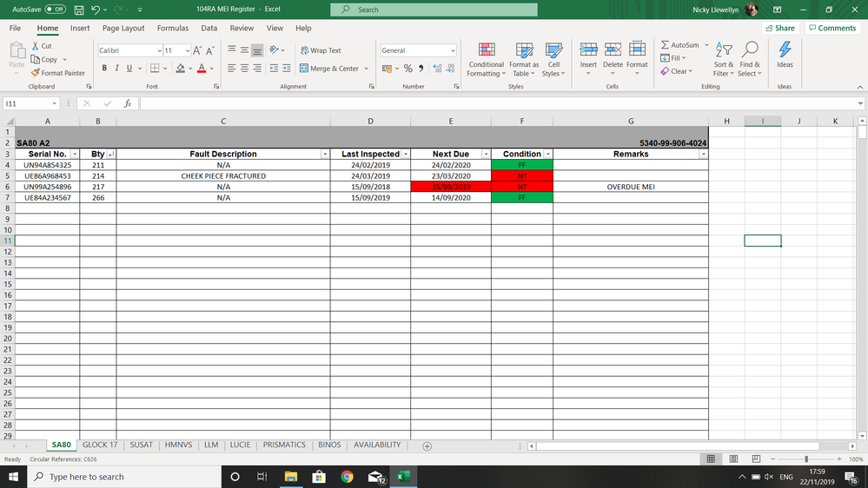Apply the red Font Color
868x488 pixels.
(202, 68)
